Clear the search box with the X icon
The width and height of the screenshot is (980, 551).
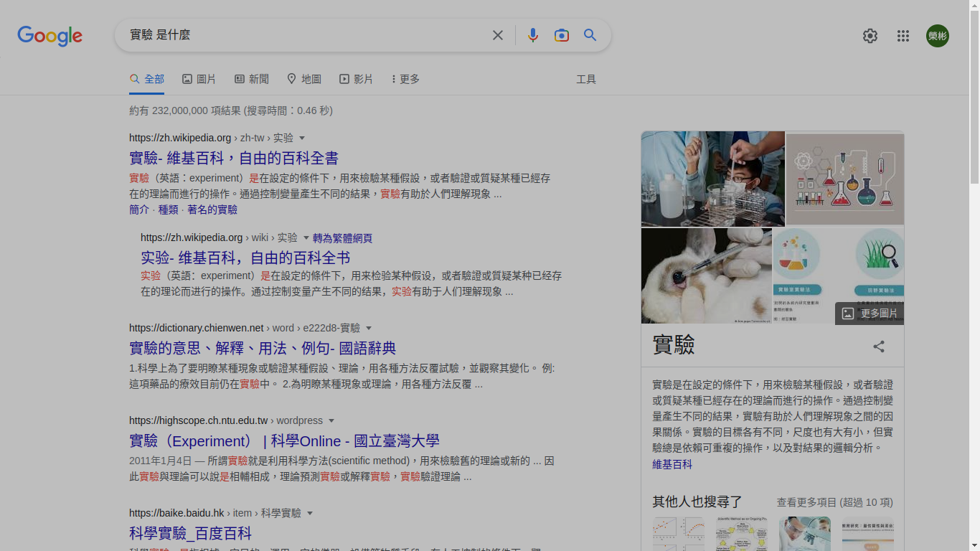point(497,35)
